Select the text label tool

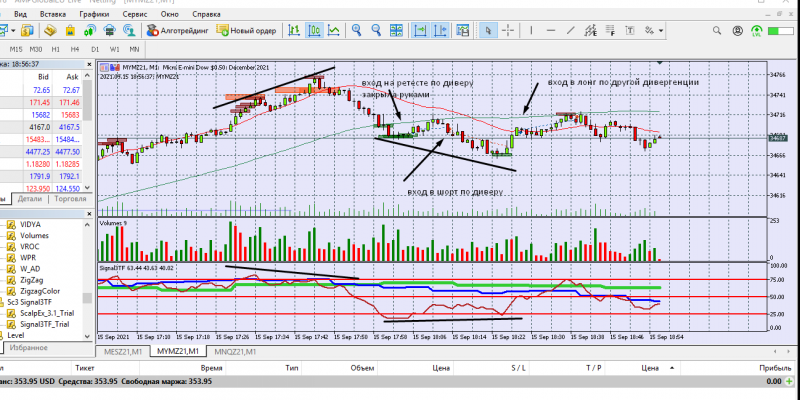tap(630, 30)
